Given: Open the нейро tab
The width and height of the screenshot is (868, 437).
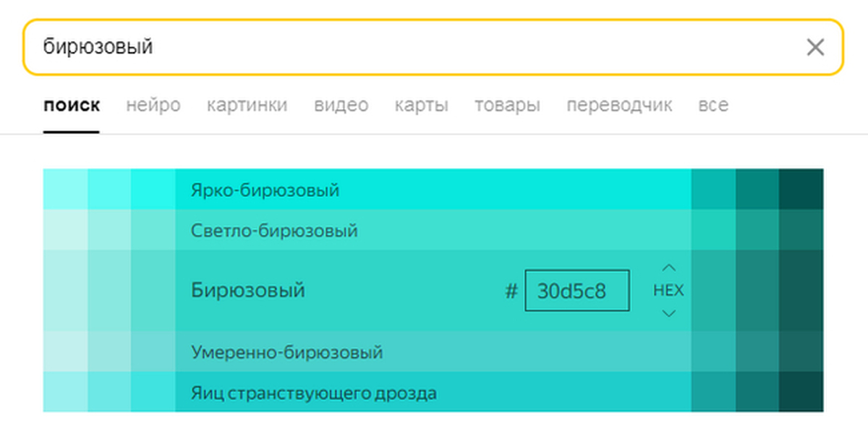Looking at the screenshot, I should pos(153,106).
